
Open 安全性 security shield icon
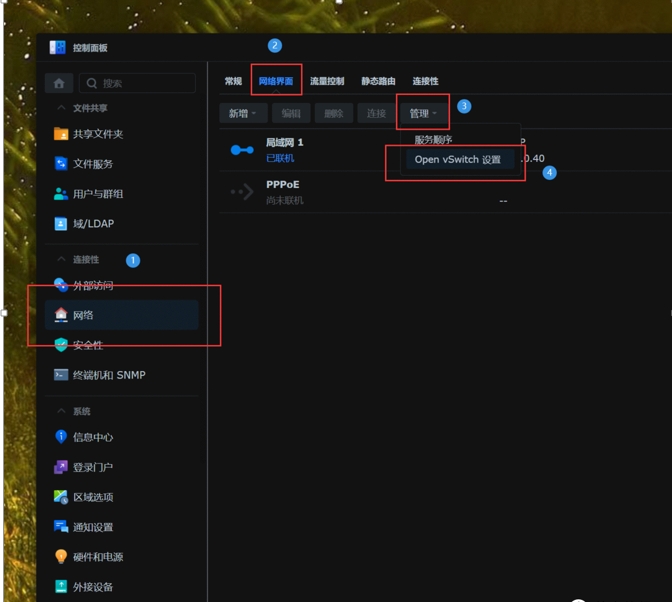point(61,345)
